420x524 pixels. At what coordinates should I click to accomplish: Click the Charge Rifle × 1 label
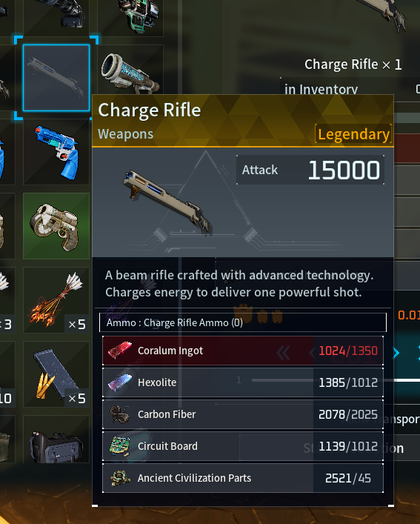tap(353, 64)
